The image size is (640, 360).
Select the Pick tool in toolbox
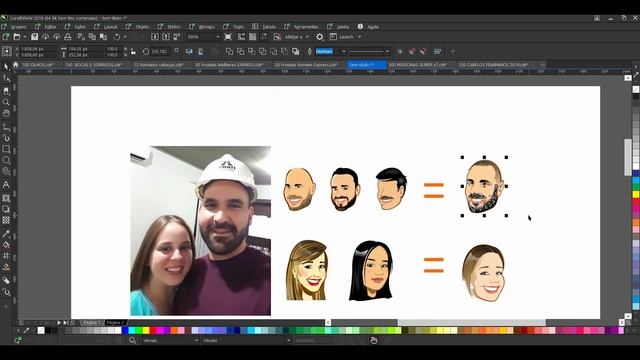click(6, 67)
